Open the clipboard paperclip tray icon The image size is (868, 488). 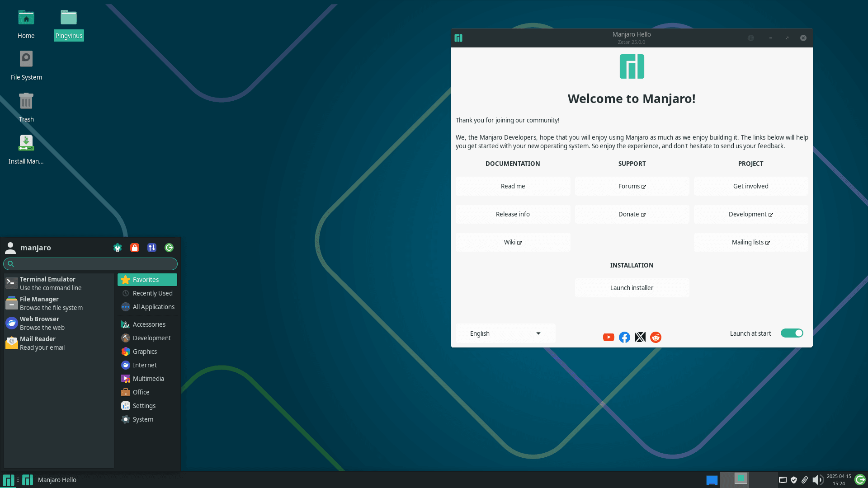coord(805,480)
